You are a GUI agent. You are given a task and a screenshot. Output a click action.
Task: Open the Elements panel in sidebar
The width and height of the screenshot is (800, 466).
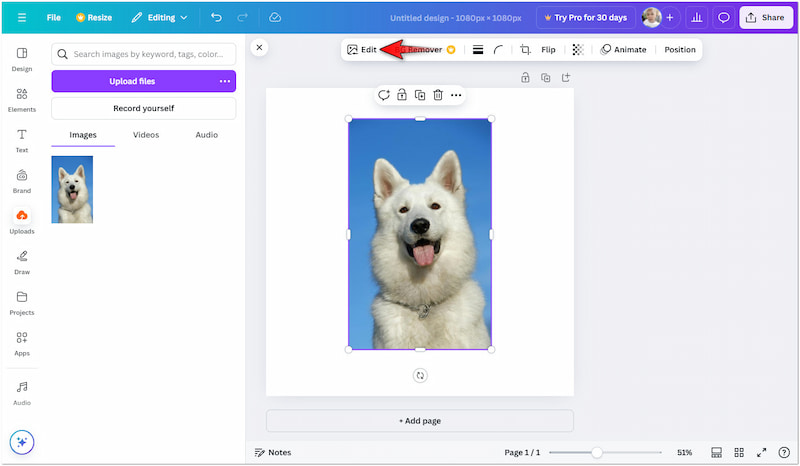(22, 99)
